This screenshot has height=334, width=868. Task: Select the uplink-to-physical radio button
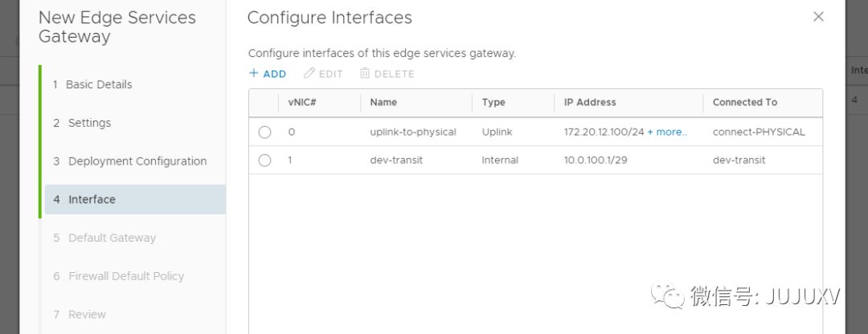[x=265, y=132]
